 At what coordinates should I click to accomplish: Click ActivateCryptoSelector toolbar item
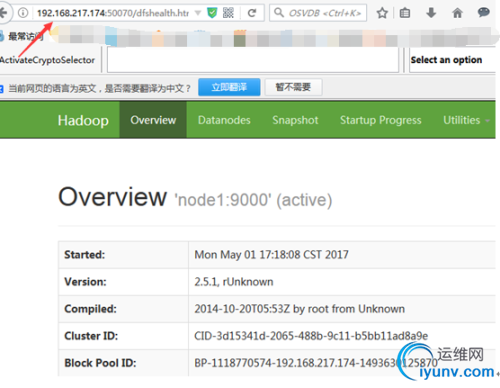[47, 60]
